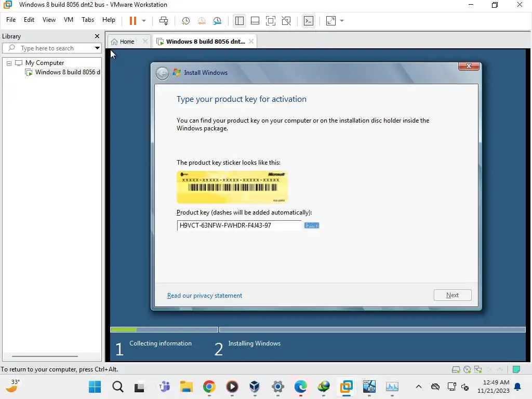Open the weather widget showing 33°
This screenshot has width=532, height=399.
point(13,387)
